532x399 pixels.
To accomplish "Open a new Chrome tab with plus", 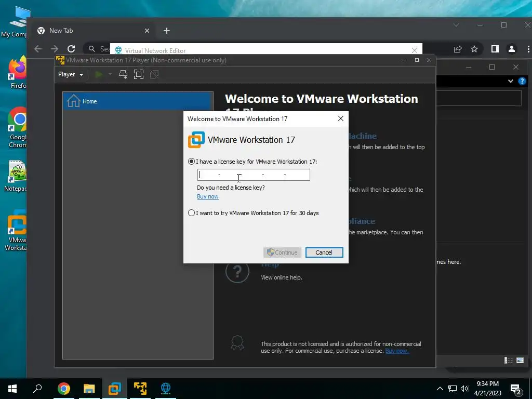I will [x=167, y=31].
